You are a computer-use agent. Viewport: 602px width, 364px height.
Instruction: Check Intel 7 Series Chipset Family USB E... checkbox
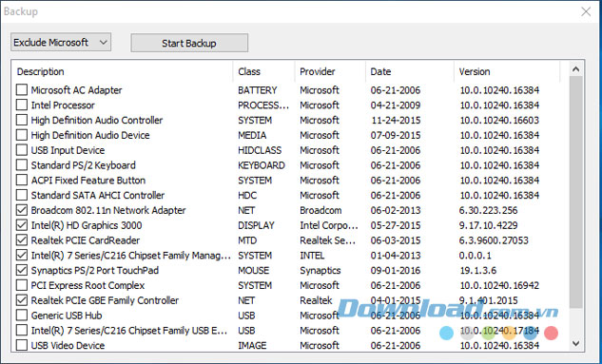point(22,330)
